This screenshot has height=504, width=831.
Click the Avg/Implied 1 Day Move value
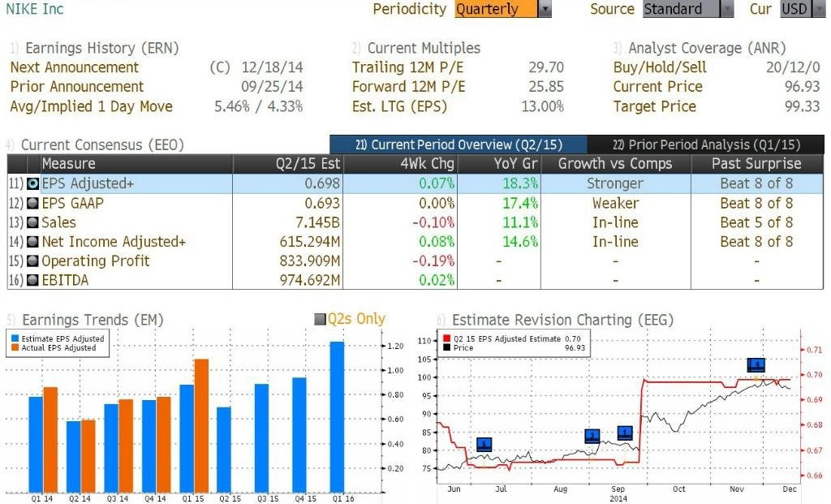(259, 106)
